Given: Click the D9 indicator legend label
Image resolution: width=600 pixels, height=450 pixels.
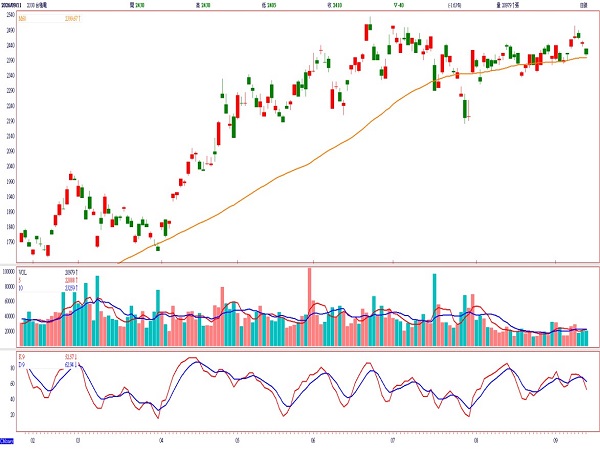Looking at the screenshot, I should pos(21,365).
